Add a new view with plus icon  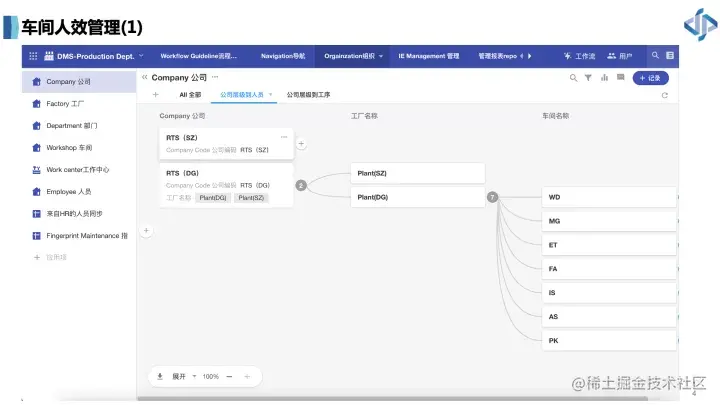point(156,95)
